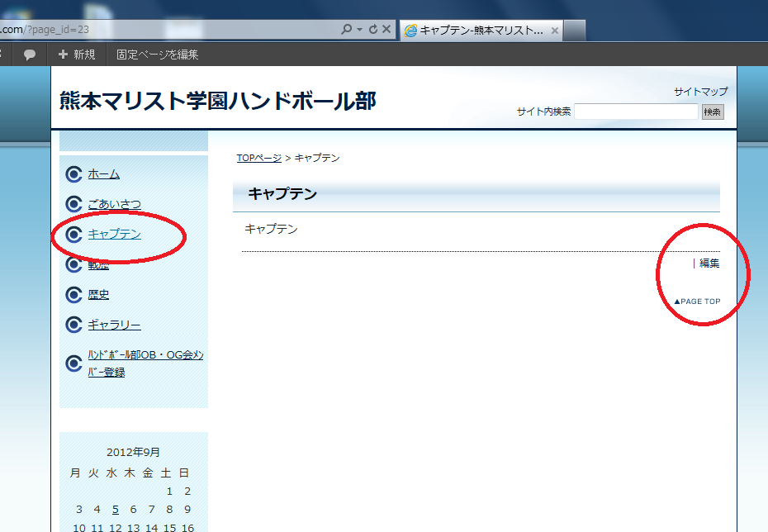Go to TOPページ breadcrumb link

(259, 158)
